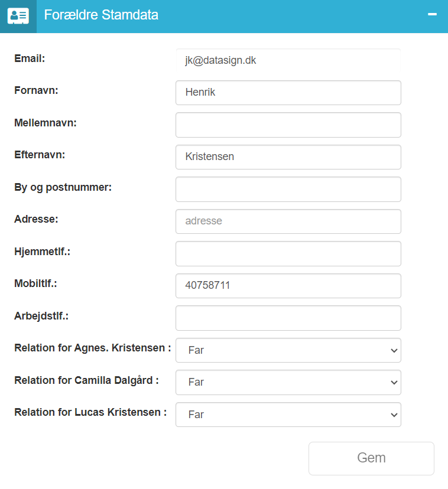Focus the Fornavn field containing Henrik

[288, 93]
